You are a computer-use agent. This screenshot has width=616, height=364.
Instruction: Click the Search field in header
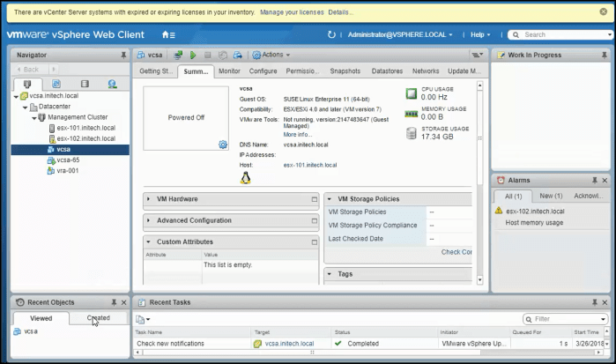click(561, 34)
